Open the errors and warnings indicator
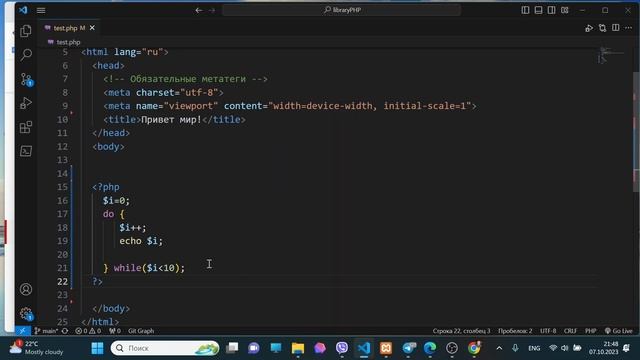Screen dimensions: 640x360 click(x=88, y=331)
